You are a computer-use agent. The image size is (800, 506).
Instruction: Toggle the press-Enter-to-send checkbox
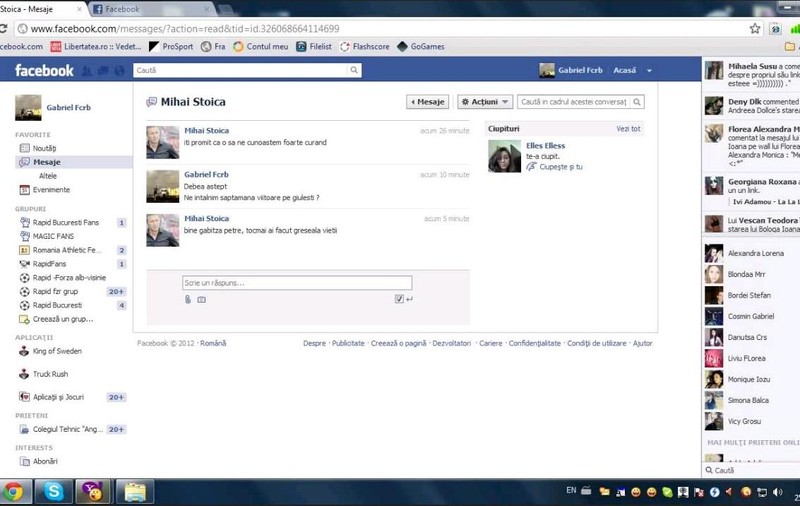[399, 299]
